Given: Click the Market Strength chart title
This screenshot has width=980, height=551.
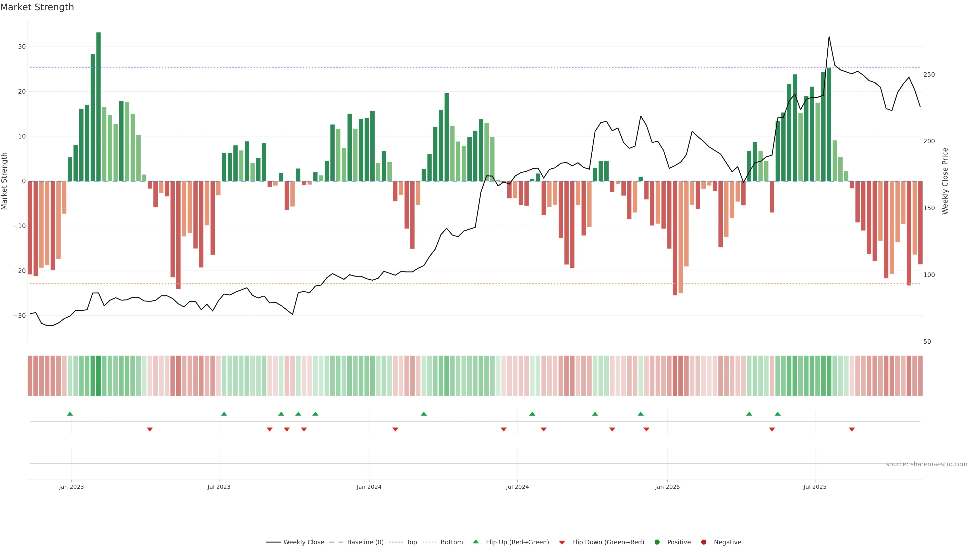Looking at the screenshot, I should point(37,7).
